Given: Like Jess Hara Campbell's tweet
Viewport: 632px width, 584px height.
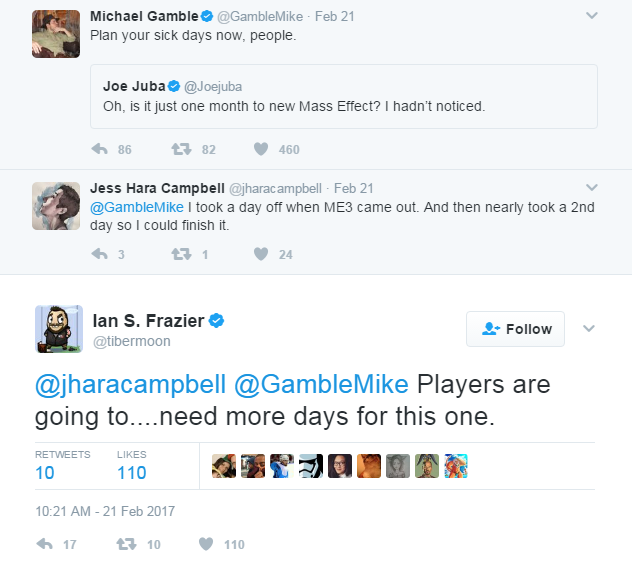Looking at the screenshot, I should [261, 254].
